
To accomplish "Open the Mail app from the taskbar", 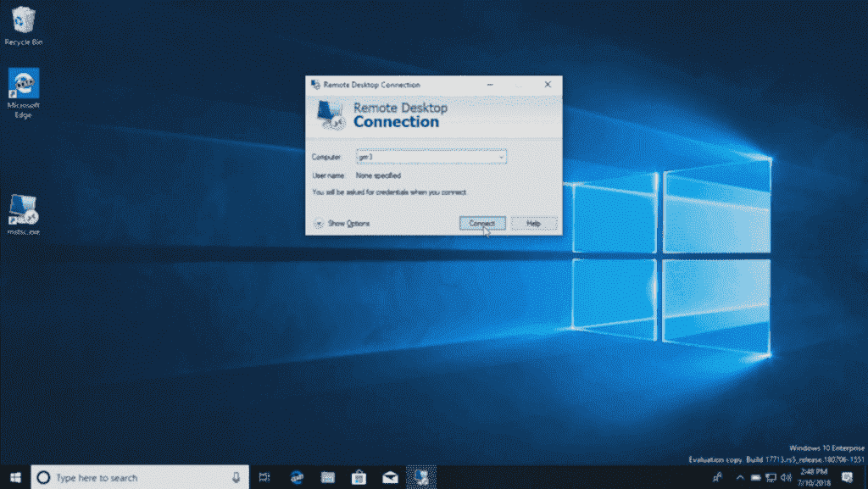I will pyautogui.click(x=390, y=477).
